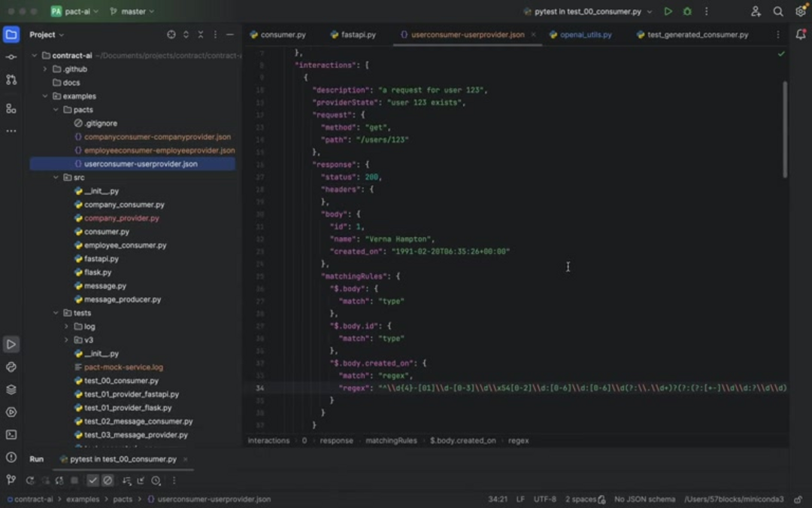The height and width of the screenshot is (508, 812).
Task: Open the Python Packages tool window
Action: (11, 390)
